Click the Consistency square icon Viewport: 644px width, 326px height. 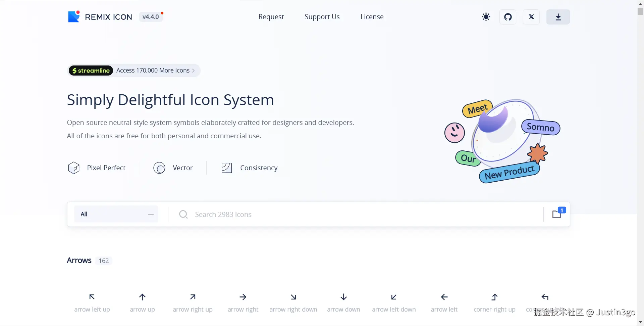pos(227,168)
